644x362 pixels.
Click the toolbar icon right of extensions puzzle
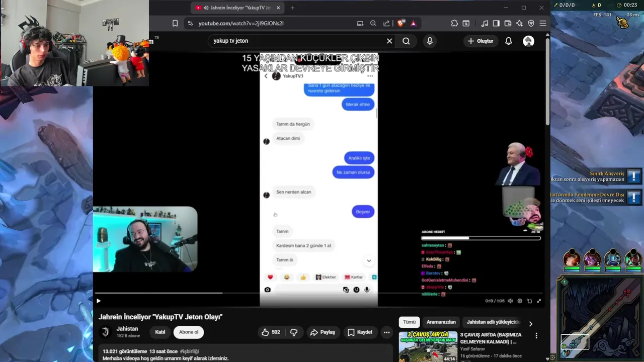pos(466,23)
